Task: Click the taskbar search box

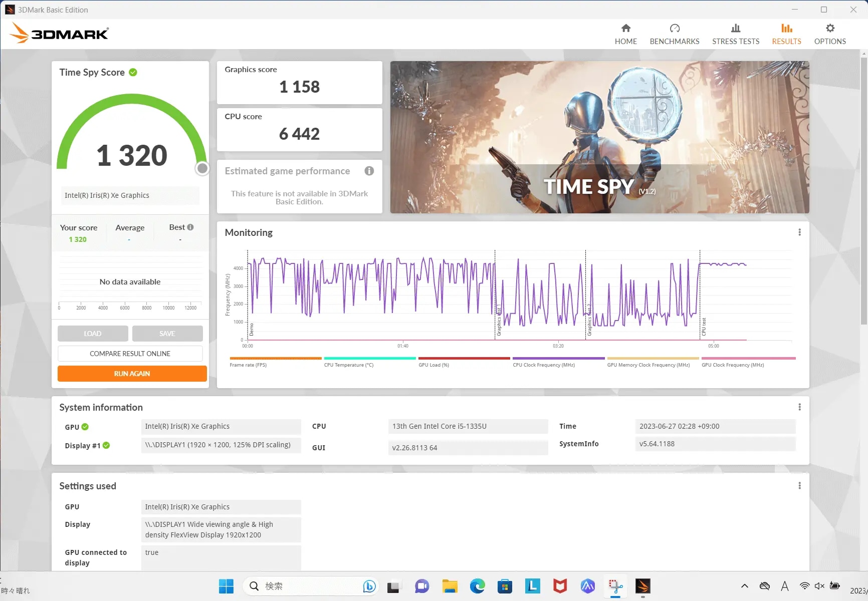Action: pos(311,586)
